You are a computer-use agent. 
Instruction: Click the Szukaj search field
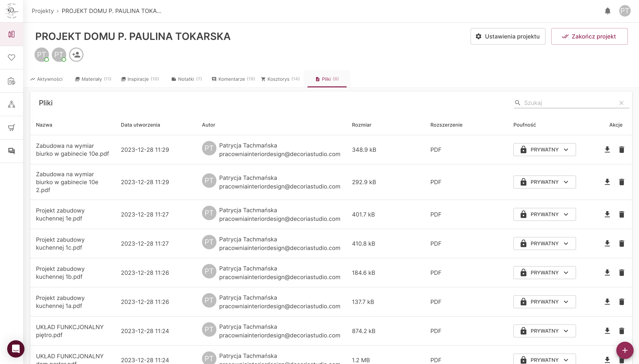point(570,103)
